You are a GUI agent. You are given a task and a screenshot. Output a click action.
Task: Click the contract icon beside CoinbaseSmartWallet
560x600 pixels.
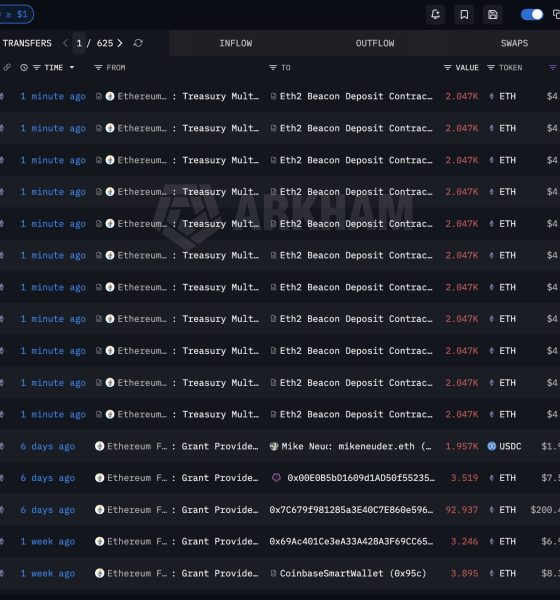(273, 573)
